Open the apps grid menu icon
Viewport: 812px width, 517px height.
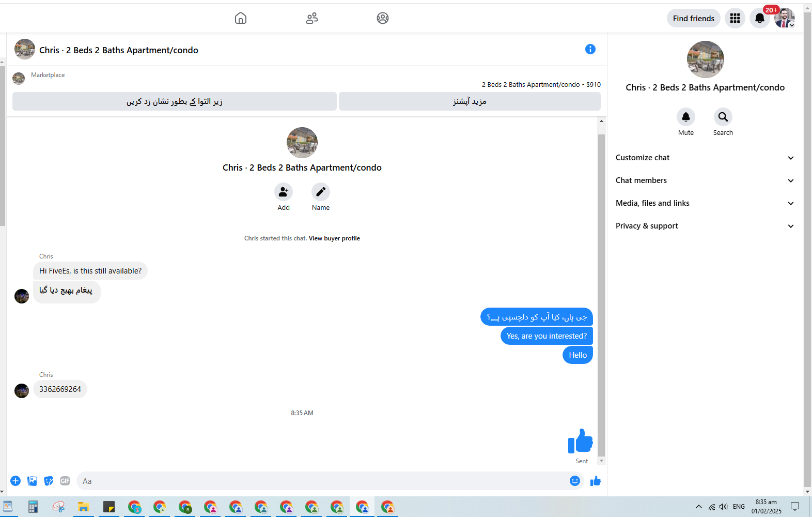[x=735, y=19]
